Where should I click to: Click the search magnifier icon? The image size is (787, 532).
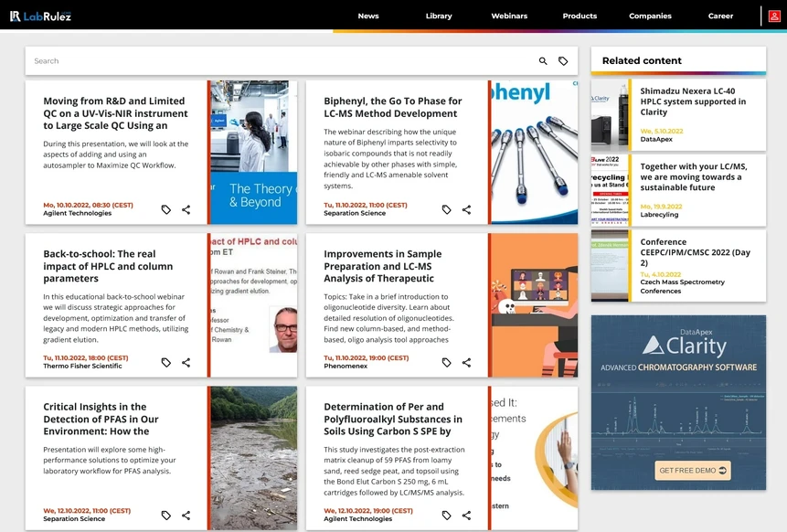(x=543, y=61)
